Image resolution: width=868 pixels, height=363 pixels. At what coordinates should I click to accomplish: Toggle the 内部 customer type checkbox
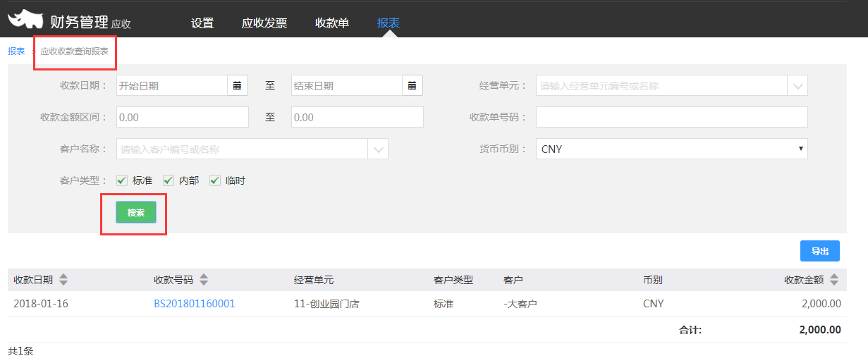click(x=169, y=180)
